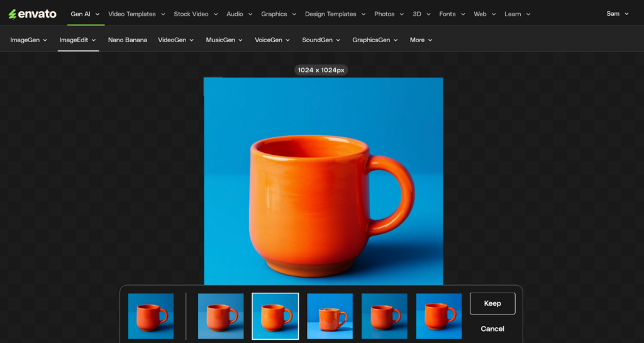The width and height of the screenshot is (644, 343).
Task: Click the Envato logo
Action: coord(32,14)
